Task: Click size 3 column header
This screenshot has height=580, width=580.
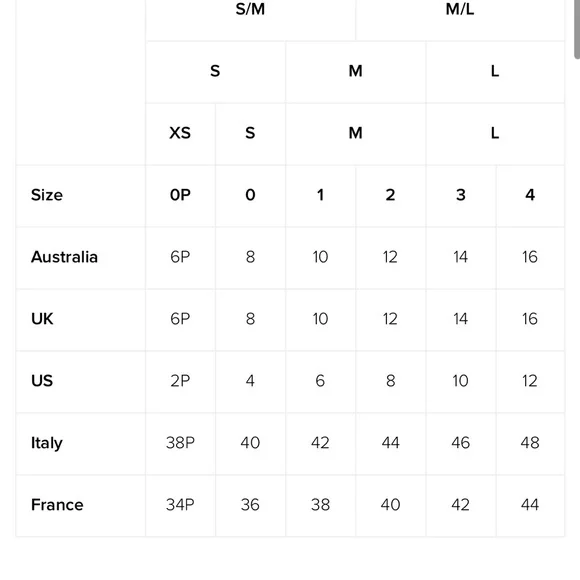Action: point(461,195)
